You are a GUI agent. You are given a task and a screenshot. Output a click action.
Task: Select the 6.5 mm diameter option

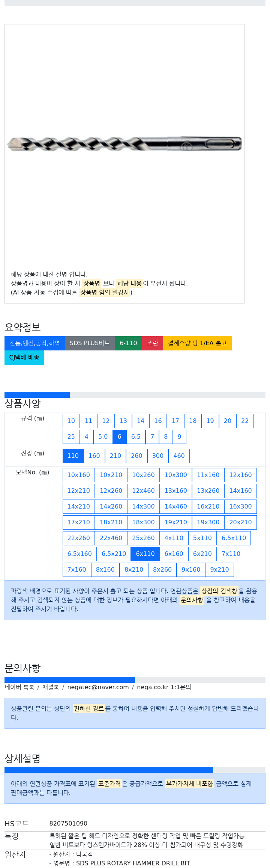click(x=136, y=436)
